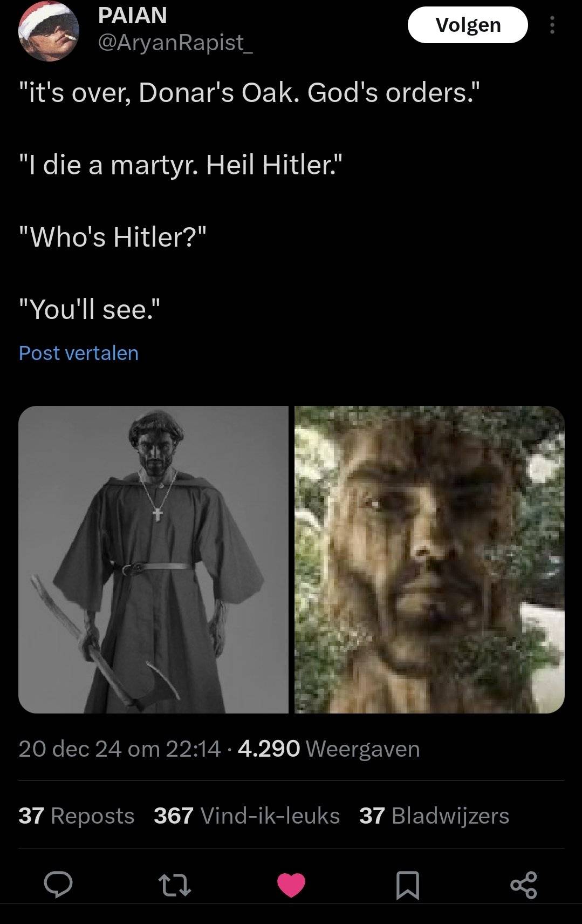Open the left robed figure image
The width and height of the screenshot is (582, 924).
pos(154,560)
